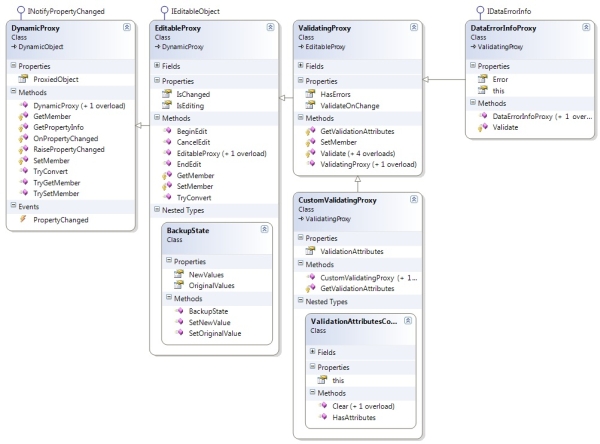Image resolution: width=600 pixels, height=444 pixels.
Task: Collapse the ValidatingProxy class box chevron
Action: click(x=414, y=27)
